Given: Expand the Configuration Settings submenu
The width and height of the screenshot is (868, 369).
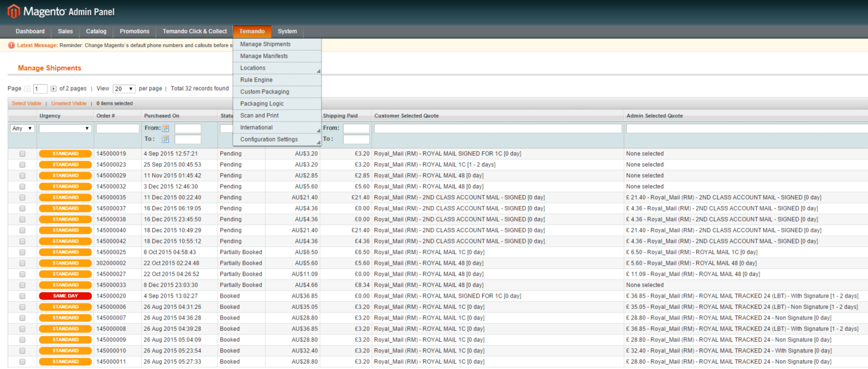Looking at the screenshot, I should [x=277, y=139].
